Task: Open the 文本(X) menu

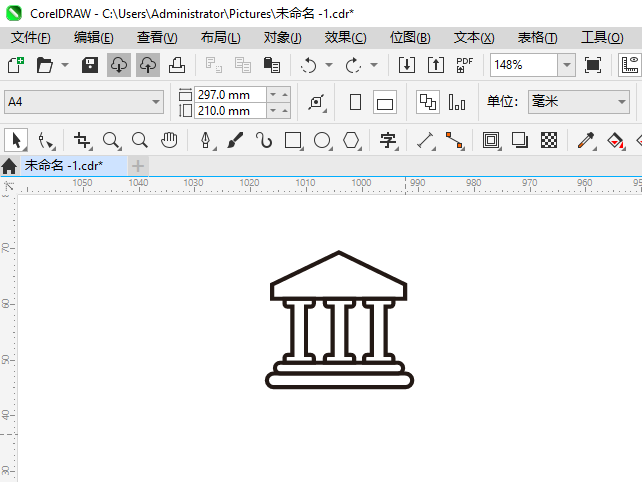Action: tap(474, 38)
